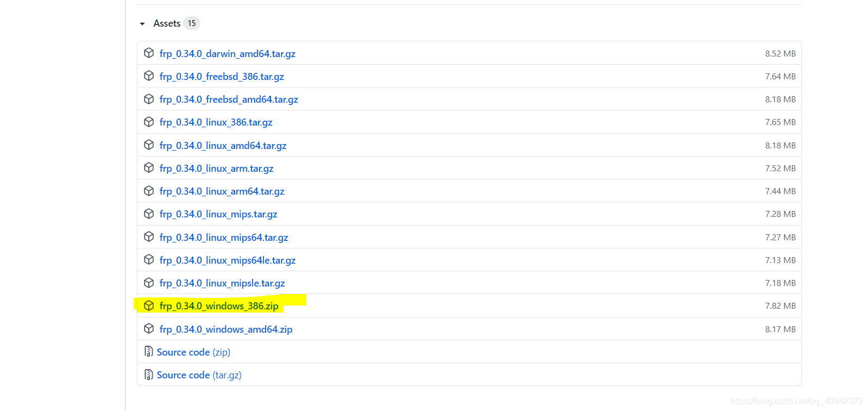Click the 7.82 MB size of windows_386
This screenshot has height=411, width=868.
(781, 306)
